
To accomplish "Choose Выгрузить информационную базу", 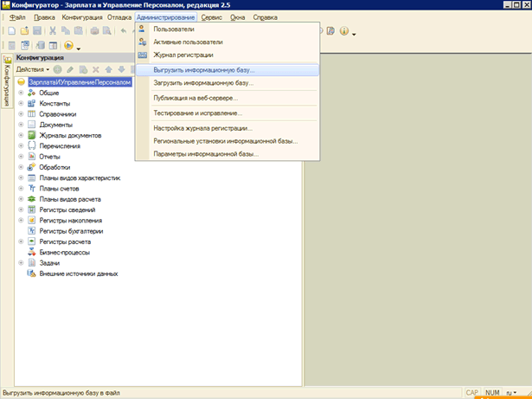I will 228,70.
